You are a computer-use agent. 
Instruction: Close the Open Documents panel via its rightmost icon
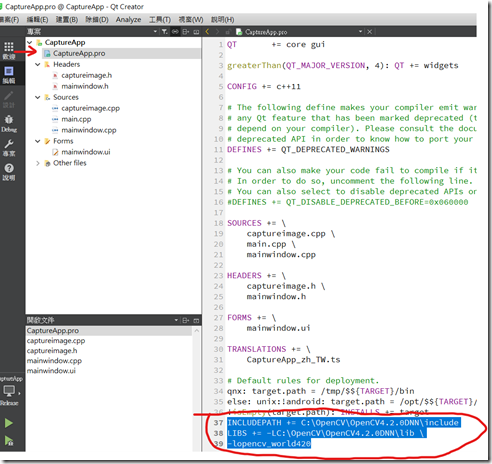pos(196,320)
